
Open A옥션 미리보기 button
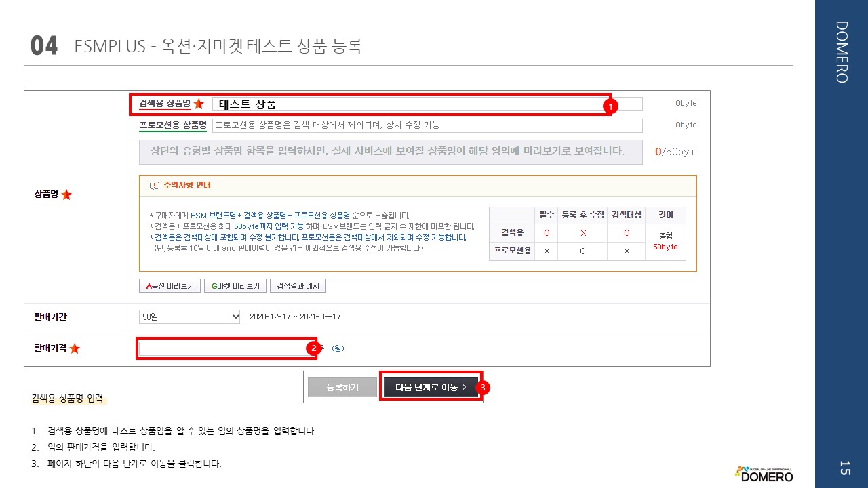[x=170, y=286]
